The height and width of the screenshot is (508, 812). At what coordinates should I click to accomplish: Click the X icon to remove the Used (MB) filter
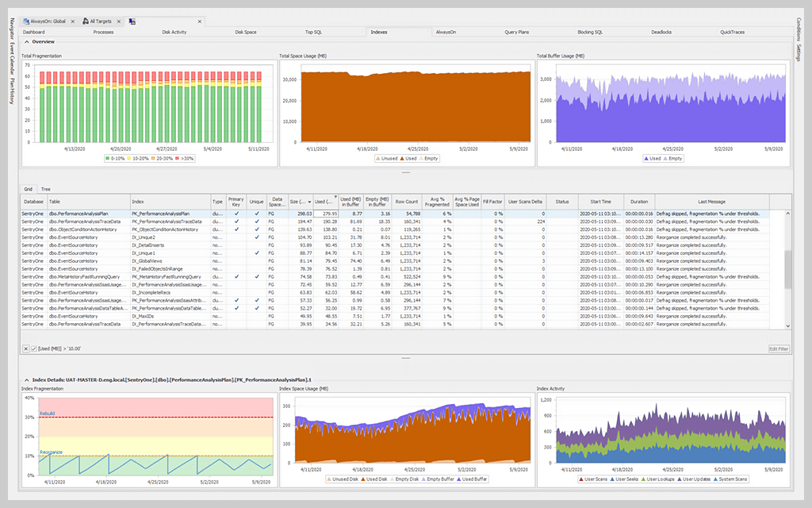click(26, 348)
